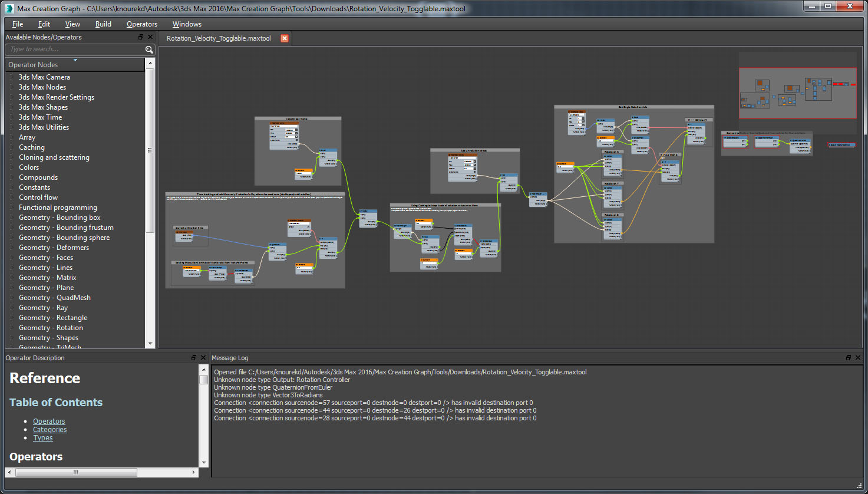The width and height of the screenshot is (868, 494).
Task: Click the Categories link in Table of Contents
Action: tap(49, 429)
